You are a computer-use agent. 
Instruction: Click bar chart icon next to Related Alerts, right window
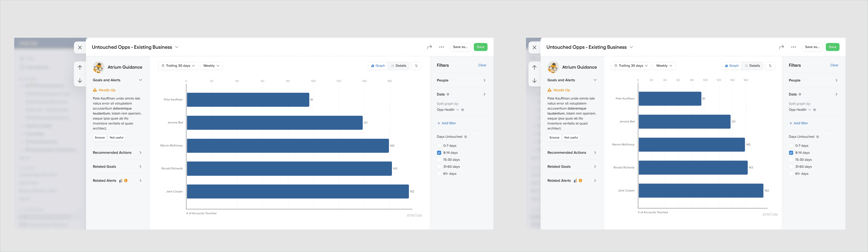pyautogui.click(x=575, y=181)
